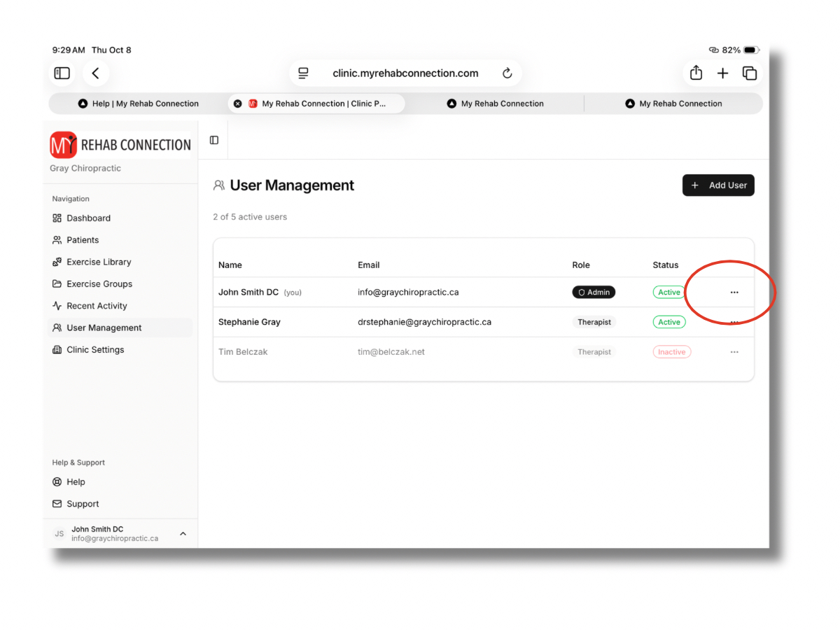Click Stephanie Gray's Therapist role badge
Screen dimensions: 840x630
(x=594, y=322)
